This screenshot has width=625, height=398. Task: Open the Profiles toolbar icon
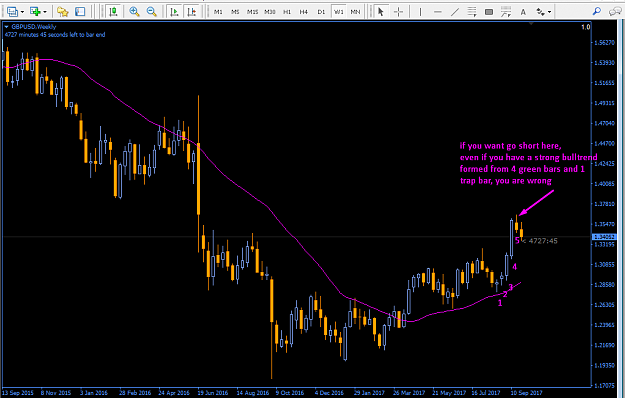tap(12, 12)
